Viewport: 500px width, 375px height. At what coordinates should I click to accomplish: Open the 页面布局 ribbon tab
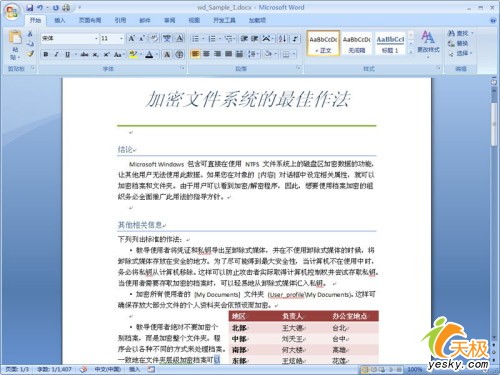[90, 20]
